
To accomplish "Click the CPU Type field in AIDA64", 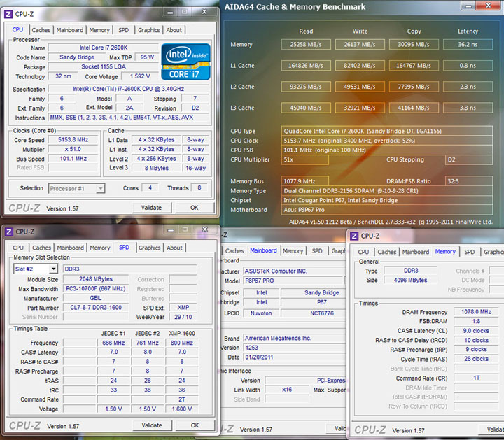I will tap(387, 131).
